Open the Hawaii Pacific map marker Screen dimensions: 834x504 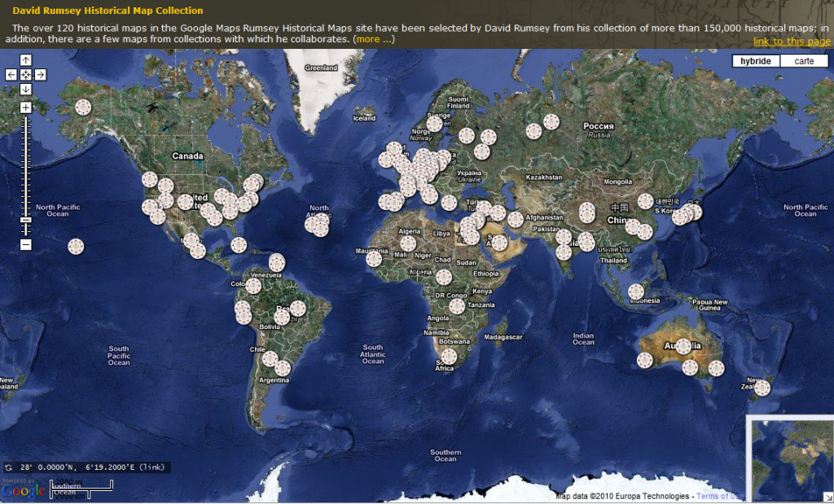pyautogui.click(x=76, y=246)
